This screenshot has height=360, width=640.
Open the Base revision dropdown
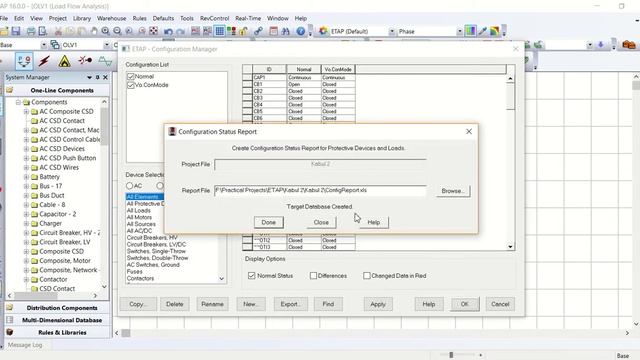tap(44, 45)
